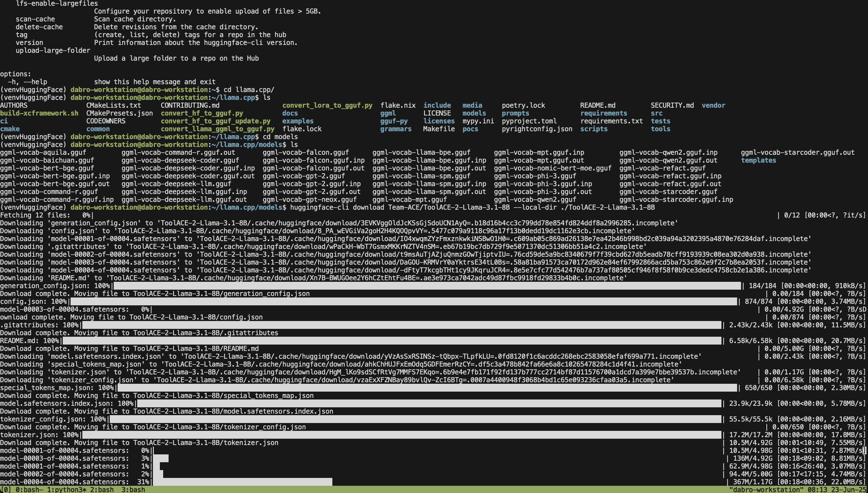Click the "dabro-workstation" hostname in status bar

click(766, 490)
